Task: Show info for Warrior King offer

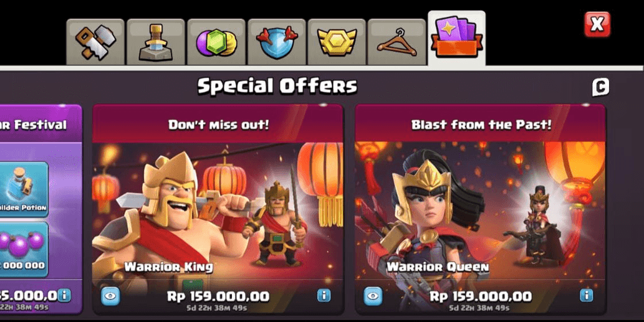Action: (x=324, y=295)
